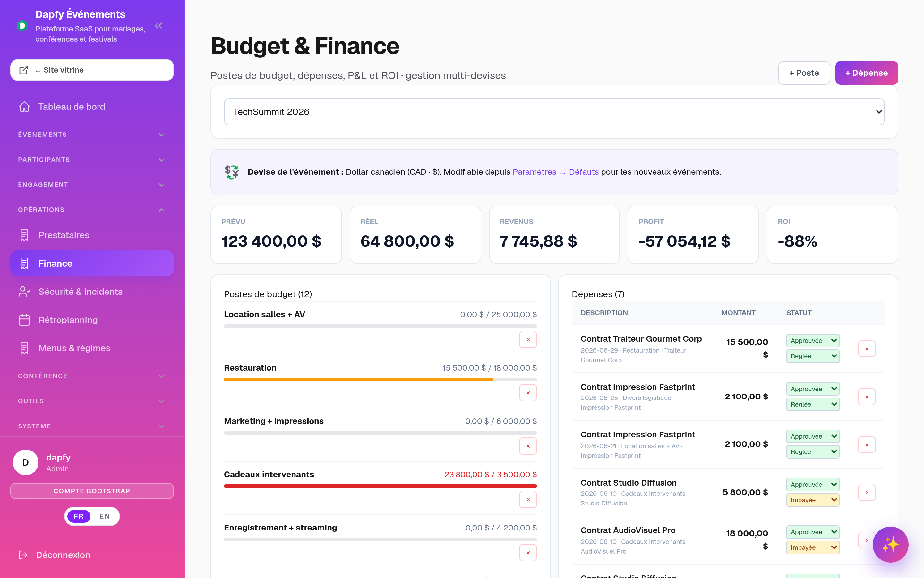This screenshot has width=924, height=578.
Task: Switch language to FR
Action: click(x=79, y=516)
